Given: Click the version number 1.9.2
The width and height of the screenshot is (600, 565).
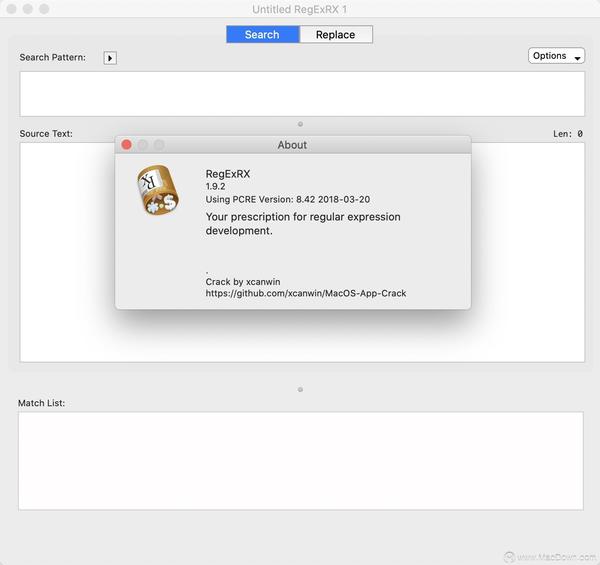Looking at the screenshot, I should (215, 186).
